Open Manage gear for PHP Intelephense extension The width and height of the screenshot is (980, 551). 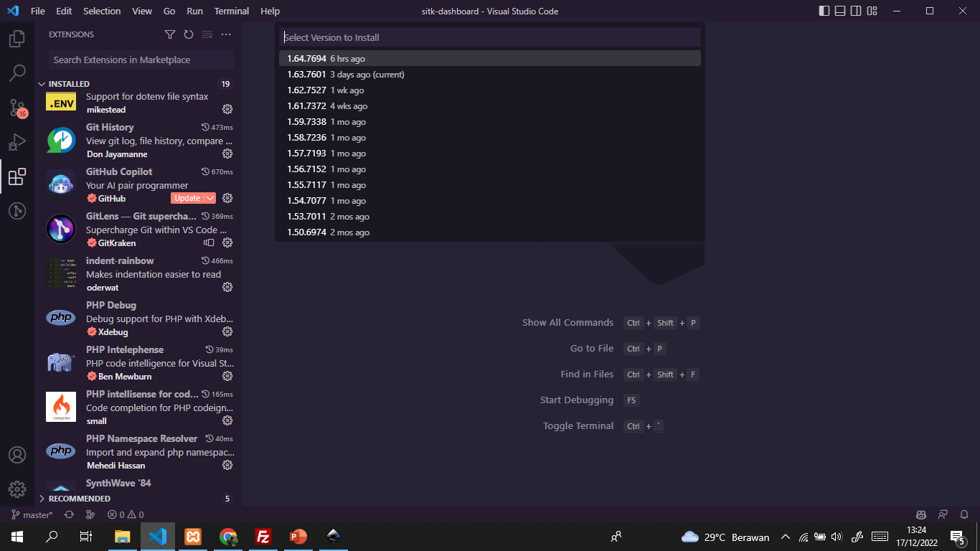[227, 376]
